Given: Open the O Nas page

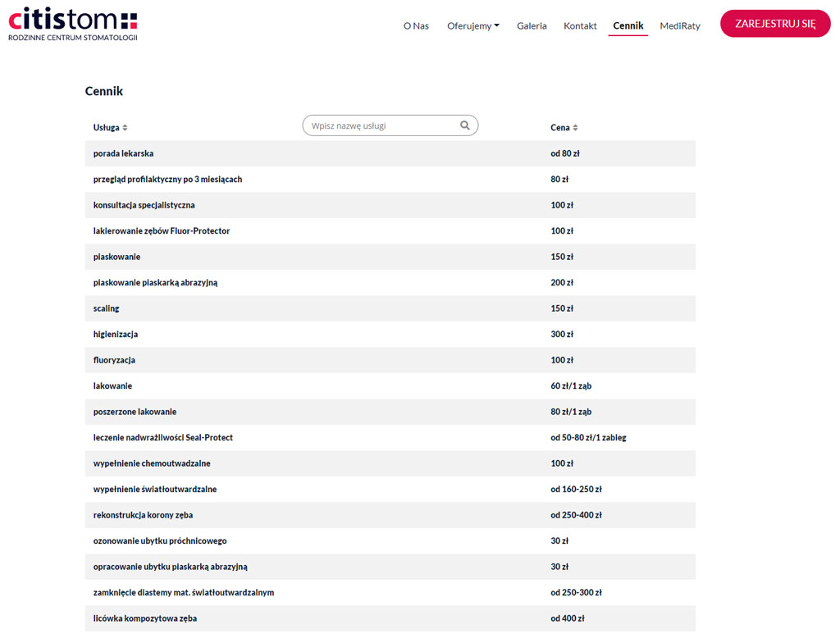Looking at the screenshot, I should click(x=416, y=25).
